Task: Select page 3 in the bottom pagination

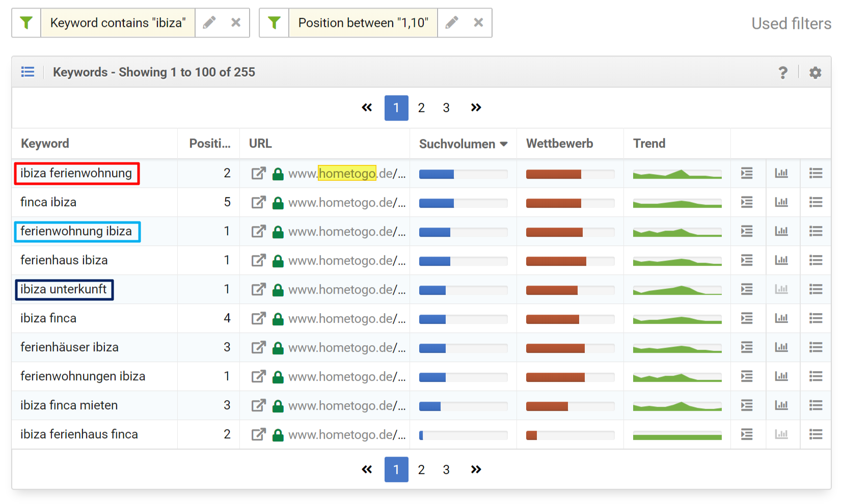Action: 446,469
